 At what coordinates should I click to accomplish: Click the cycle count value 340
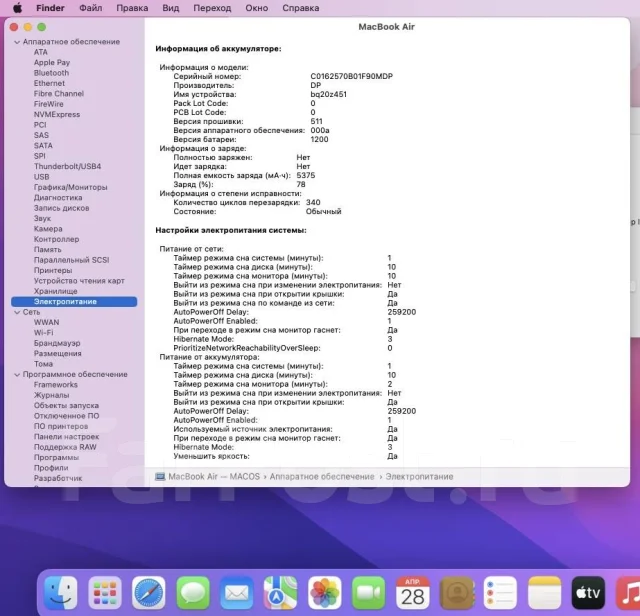click(313, 202)
